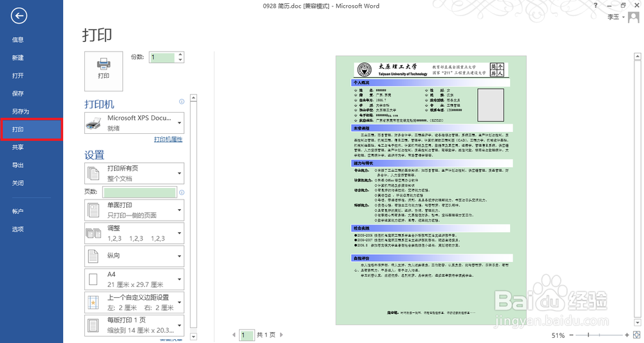Click 关闭 (Close) in the sidebar
This screenshot has height=343, width=644.
pyautogui.click(x=17, y=183)
